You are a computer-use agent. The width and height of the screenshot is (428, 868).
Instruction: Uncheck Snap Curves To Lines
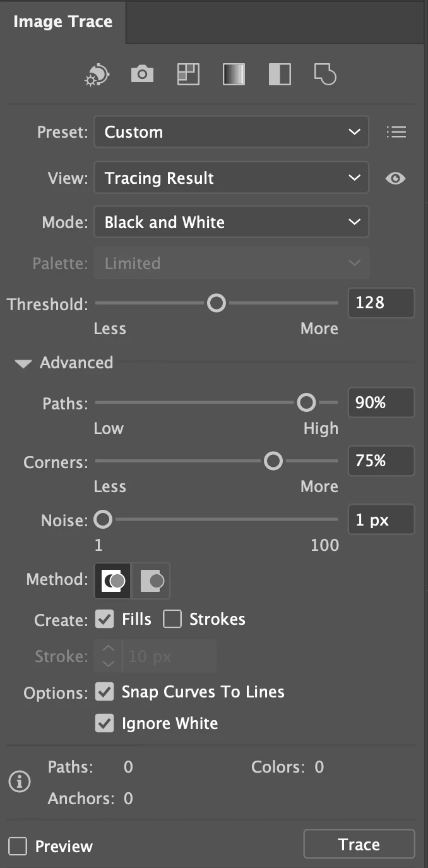click(104, 692)
